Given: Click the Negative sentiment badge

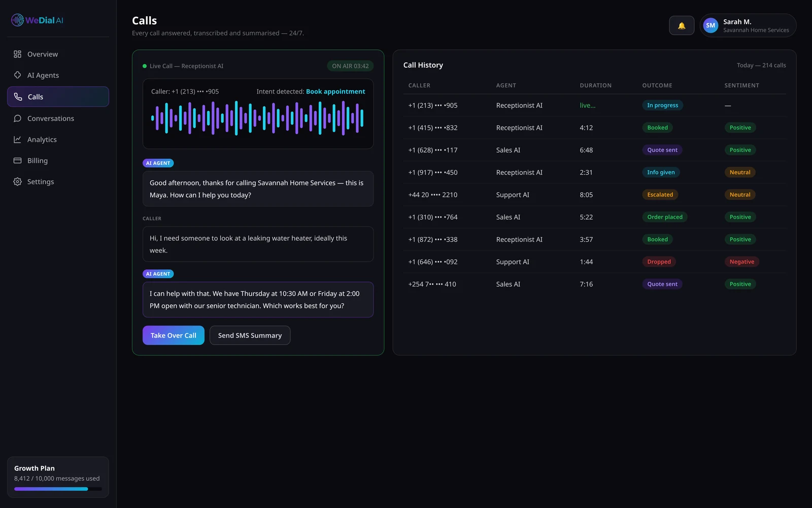Looking at the screenshot, I should 741,262.
